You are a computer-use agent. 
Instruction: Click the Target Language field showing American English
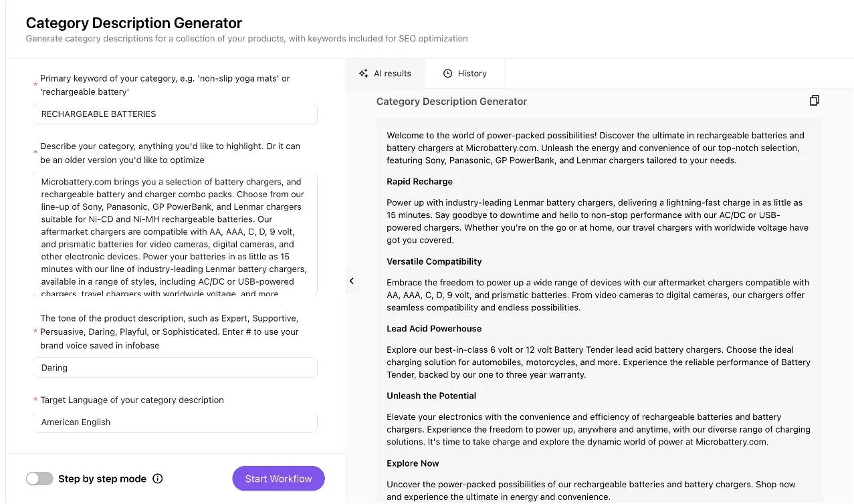click(175, 422)
